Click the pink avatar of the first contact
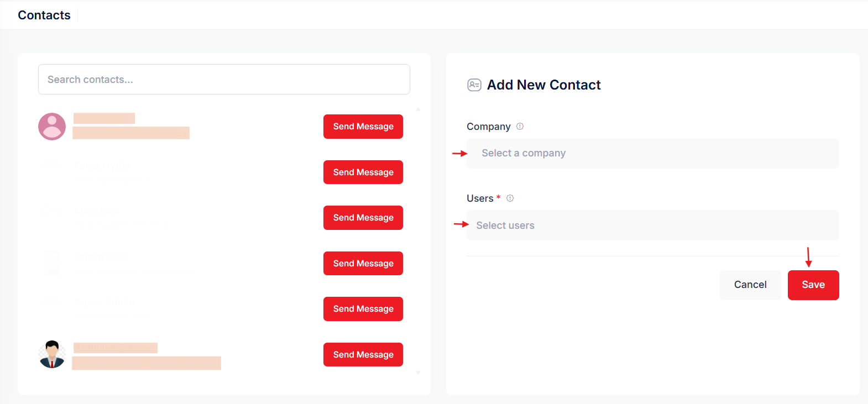This screenshot has height=404, width=868. pos(52,127)
